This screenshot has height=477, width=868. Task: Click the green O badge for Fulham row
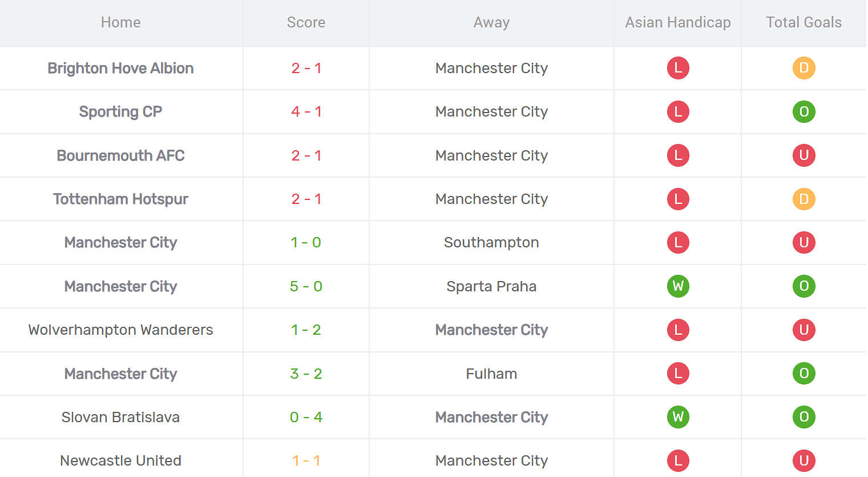click(x=804, y=374)
